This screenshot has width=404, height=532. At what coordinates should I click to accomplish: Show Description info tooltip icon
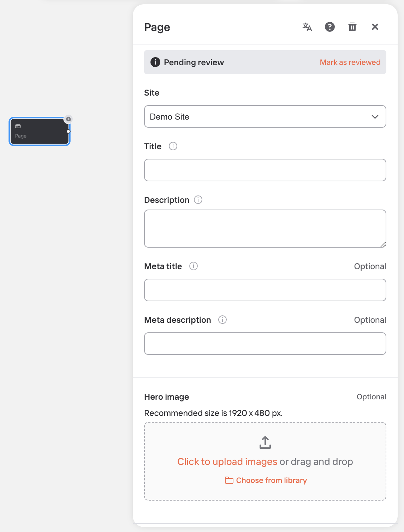pyautogui.click(x=198, y=200)
